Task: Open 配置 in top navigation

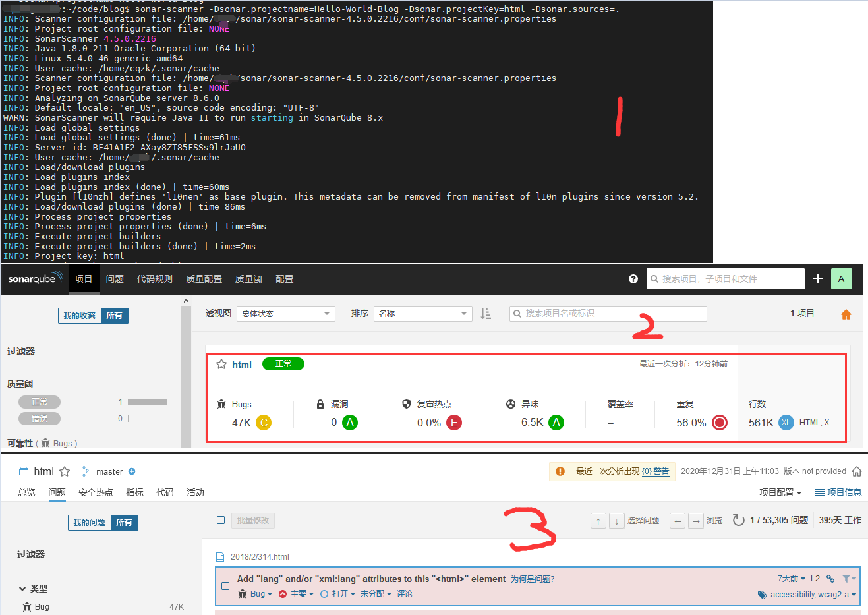Action: click(285, 279)
